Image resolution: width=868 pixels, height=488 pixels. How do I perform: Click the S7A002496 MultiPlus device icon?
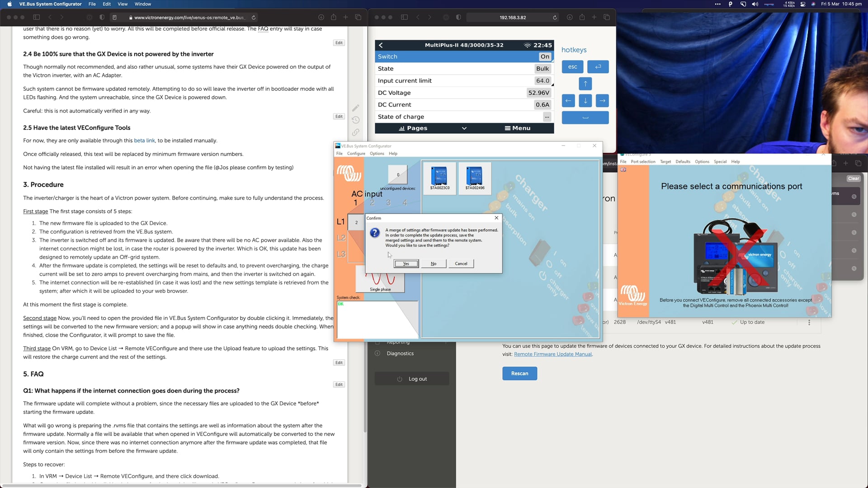(x=475, y=176)
